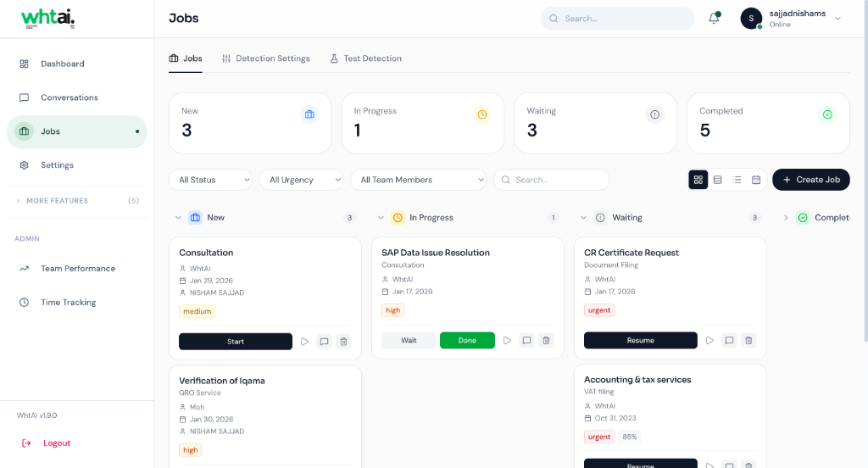Click play icon on Consultation card
The height and width of the screenshot is (468, 868).
coord(304,342)
